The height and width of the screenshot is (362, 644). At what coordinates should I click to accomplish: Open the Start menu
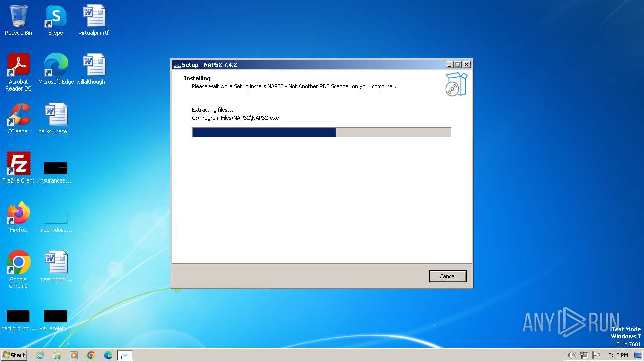14,355
